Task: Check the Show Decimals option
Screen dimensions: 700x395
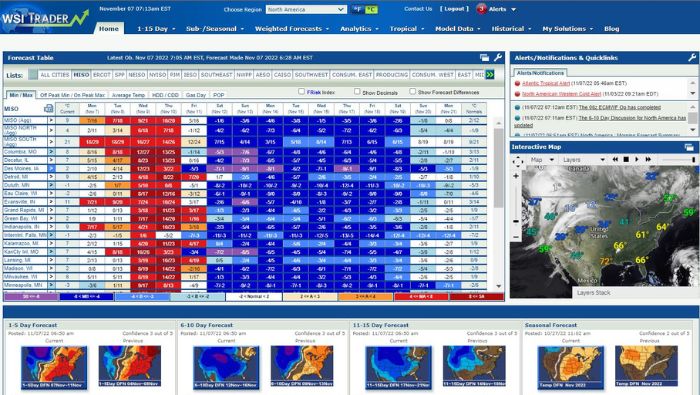Action: tap(357, 91)
